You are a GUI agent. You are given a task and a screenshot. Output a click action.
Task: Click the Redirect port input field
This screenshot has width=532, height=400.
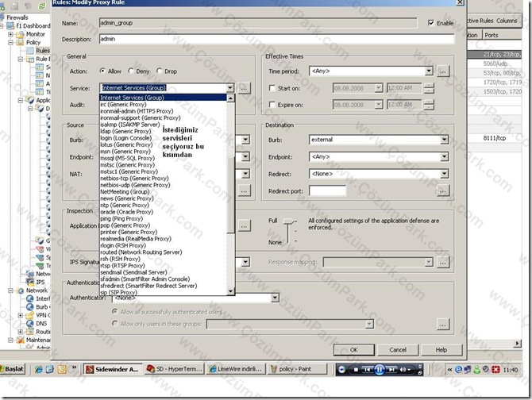pyautogui.click(x=327, y=190)
